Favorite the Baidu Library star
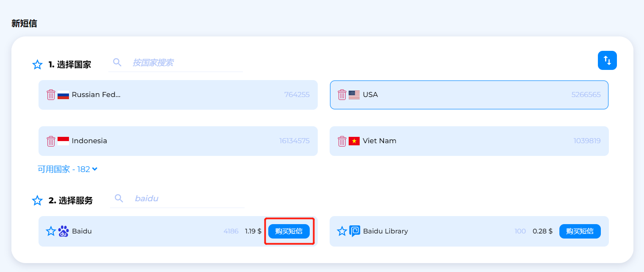 click(x=342, y=231)
